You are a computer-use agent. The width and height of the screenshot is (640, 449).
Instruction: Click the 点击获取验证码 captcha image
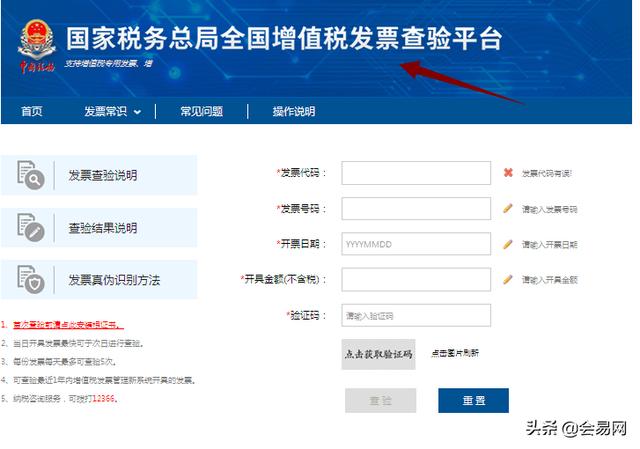click(x=378, y=354)
